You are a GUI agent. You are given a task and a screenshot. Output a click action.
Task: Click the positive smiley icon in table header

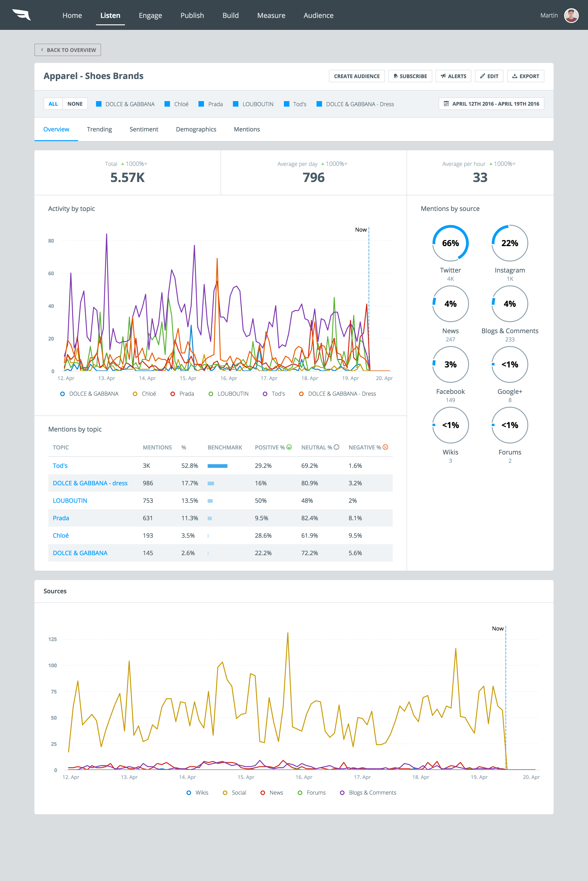tap(289, 447)
